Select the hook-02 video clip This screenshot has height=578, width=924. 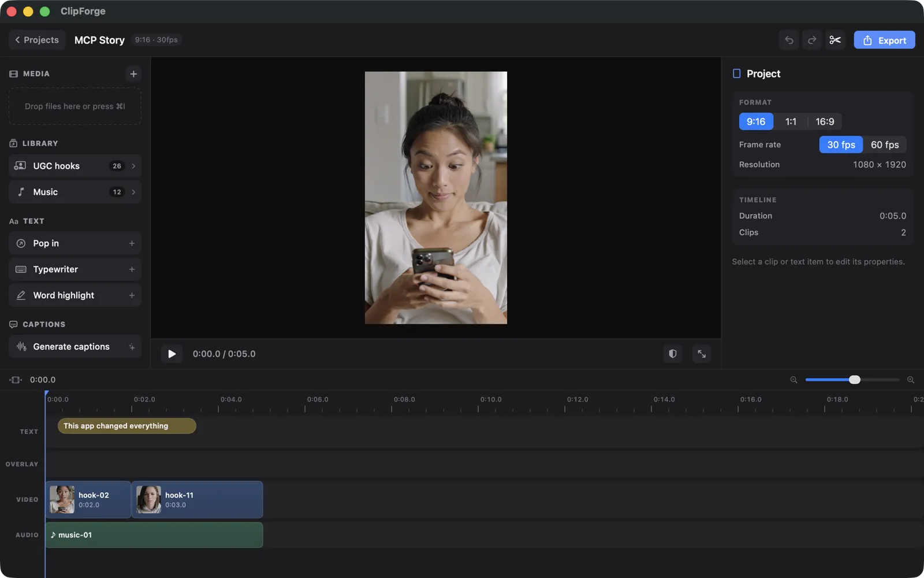pyautogui.click(x=88, y=499)
